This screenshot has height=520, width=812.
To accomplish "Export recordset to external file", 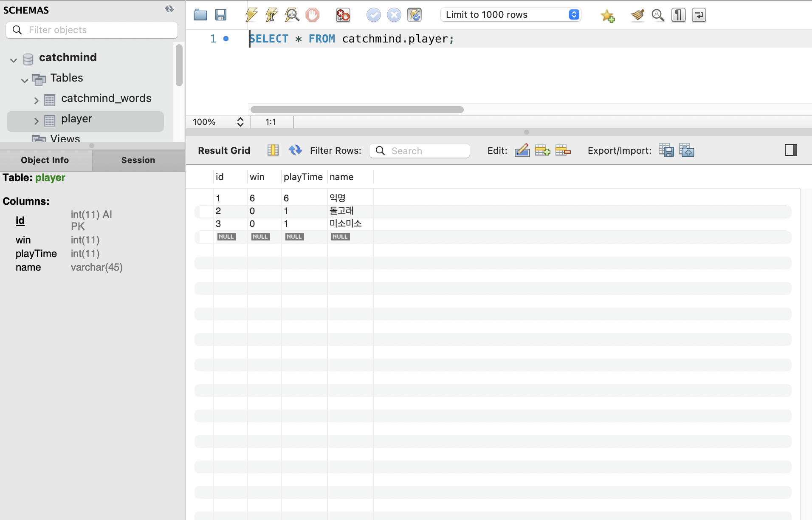I will (x=666, y=150).
